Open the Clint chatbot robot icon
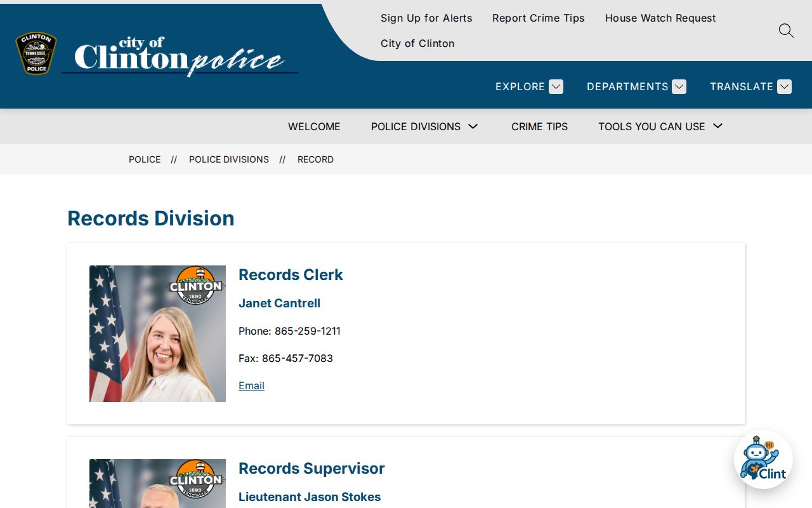The height and width of the screenshot is (508, 812). [x=763, y=460]
